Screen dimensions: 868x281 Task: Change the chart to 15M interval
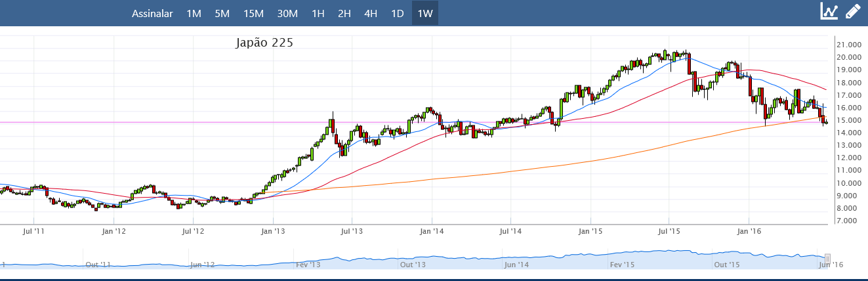coord(253,13)
